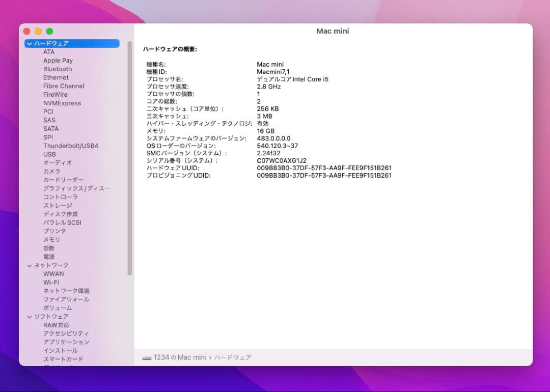Viewport: 550px width, 392px height.
Task: Collapse the ハードウェア section
Action: (29, 43)
